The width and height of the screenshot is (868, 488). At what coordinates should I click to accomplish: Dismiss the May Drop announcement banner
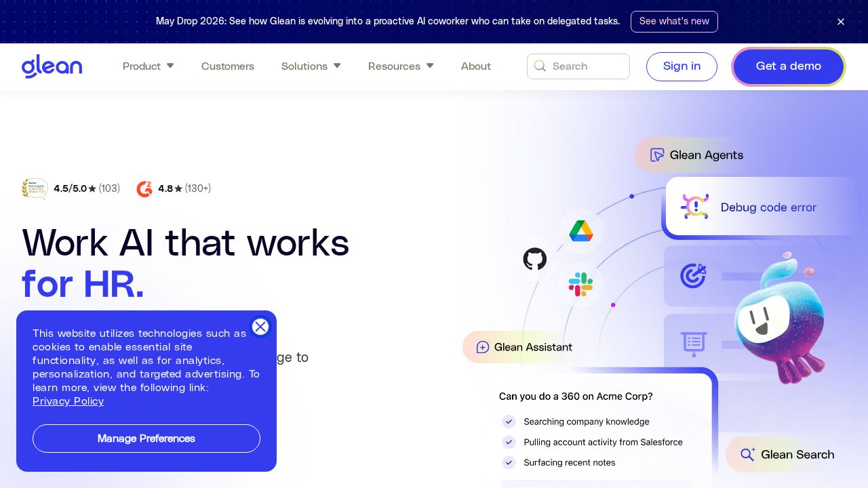(x=841, y=22)
